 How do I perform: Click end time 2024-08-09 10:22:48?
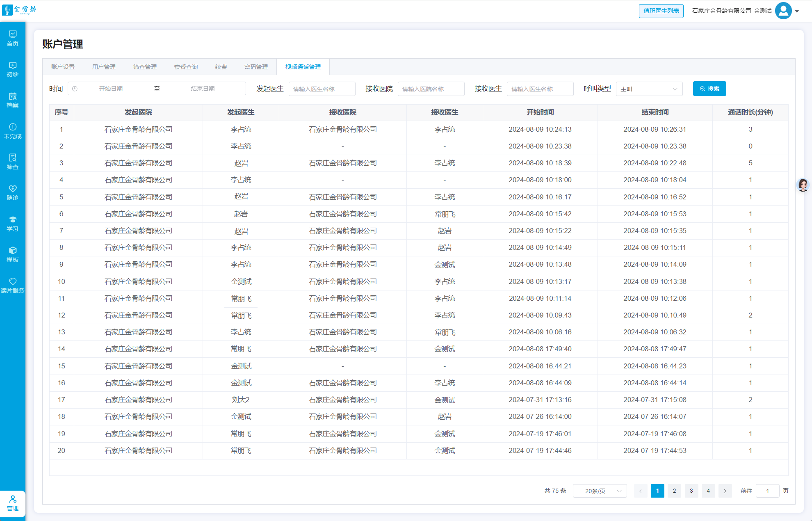[x=655, y=163]
